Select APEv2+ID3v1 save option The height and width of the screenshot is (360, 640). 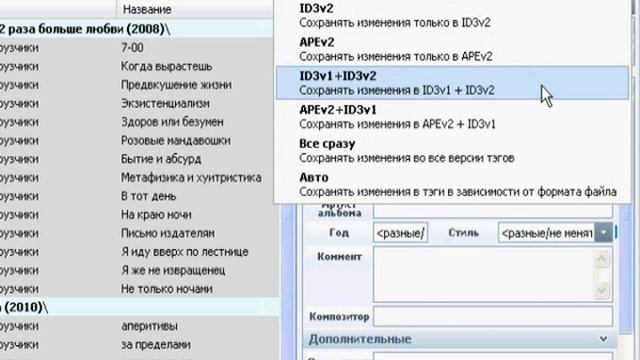(452, 117)
